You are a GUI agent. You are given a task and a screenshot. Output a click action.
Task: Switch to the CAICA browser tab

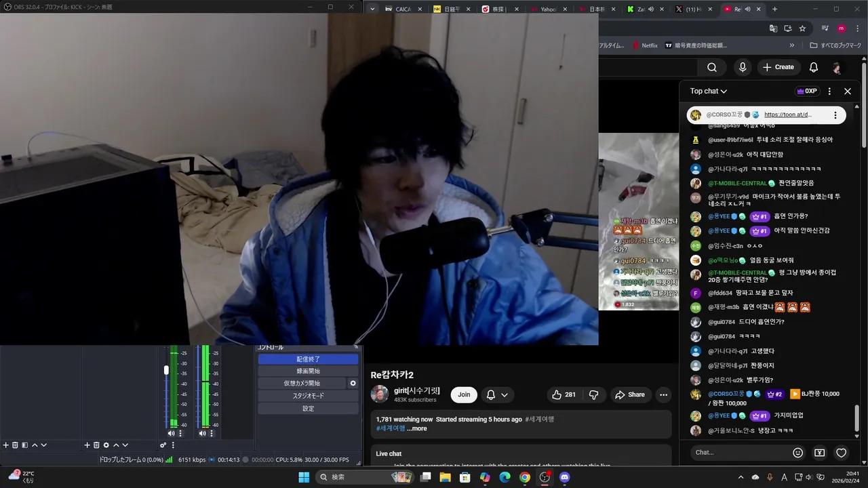tap(403, 9)
